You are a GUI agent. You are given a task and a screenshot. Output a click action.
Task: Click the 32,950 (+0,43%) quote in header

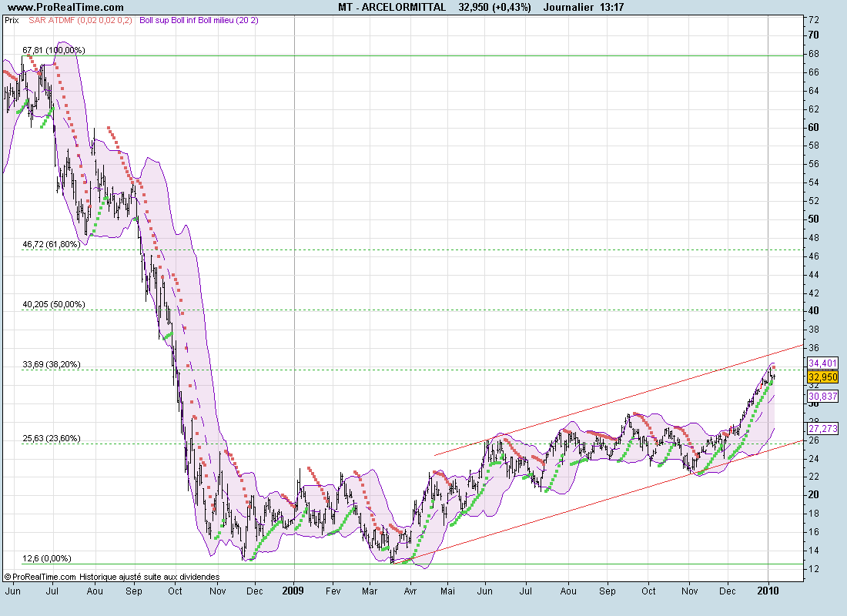pyautogui.click(x=495, y=7)
